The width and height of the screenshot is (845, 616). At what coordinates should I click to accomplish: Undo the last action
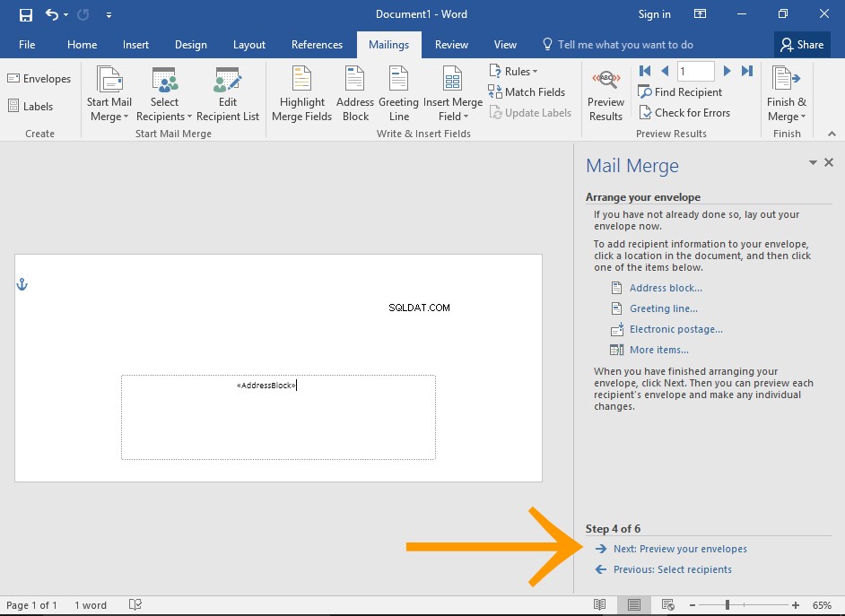point(52,14)
